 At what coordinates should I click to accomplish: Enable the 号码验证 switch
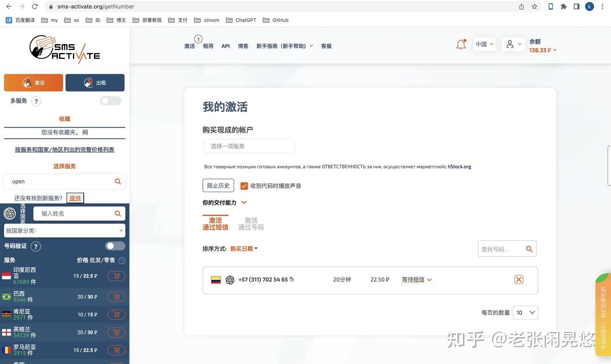click(x=115, y=246)
